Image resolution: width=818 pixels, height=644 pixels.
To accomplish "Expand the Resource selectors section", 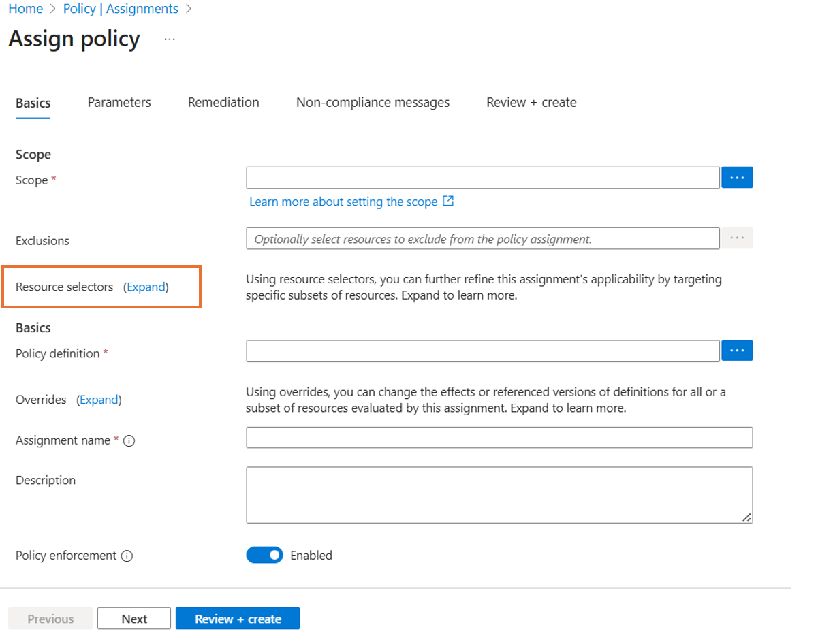I will [x=146, y=287].
